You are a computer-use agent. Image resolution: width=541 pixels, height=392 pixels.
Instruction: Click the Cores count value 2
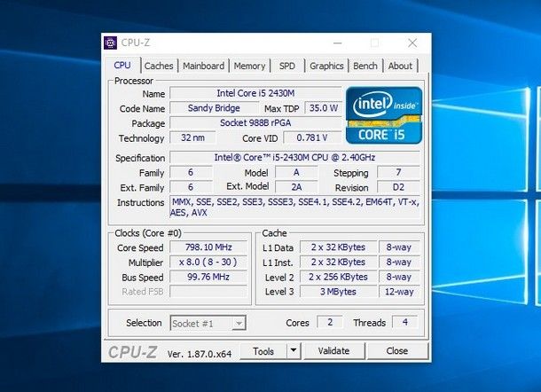tap(330, 322)
